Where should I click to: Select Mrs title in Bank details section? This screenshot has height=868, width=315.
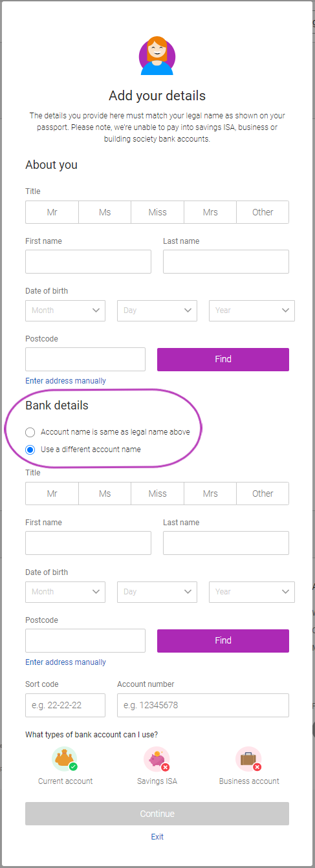210,494
